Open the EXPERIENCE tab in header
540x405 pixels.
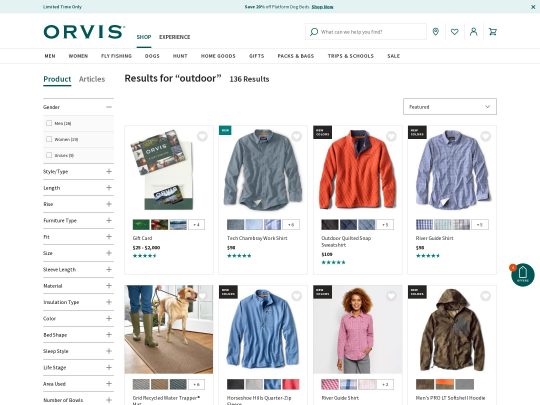pyautogui.click(x=175, y=37)
